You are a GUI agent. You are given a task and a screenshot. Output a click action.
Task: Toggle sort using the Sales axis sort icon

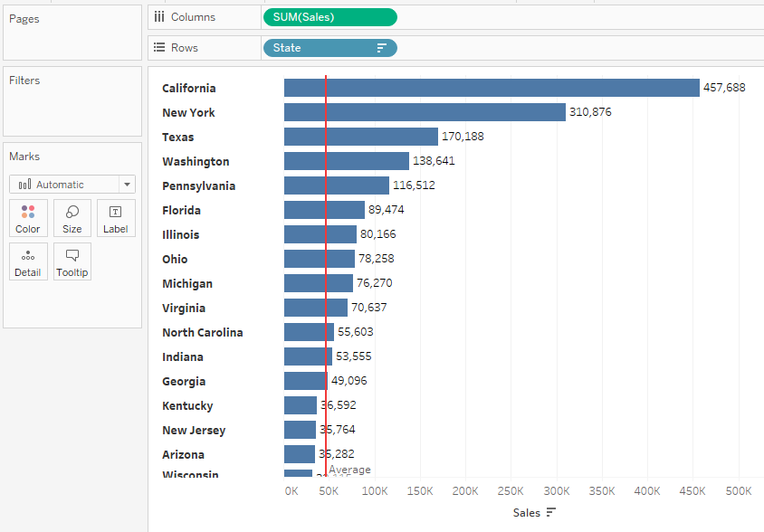(549, 512)
